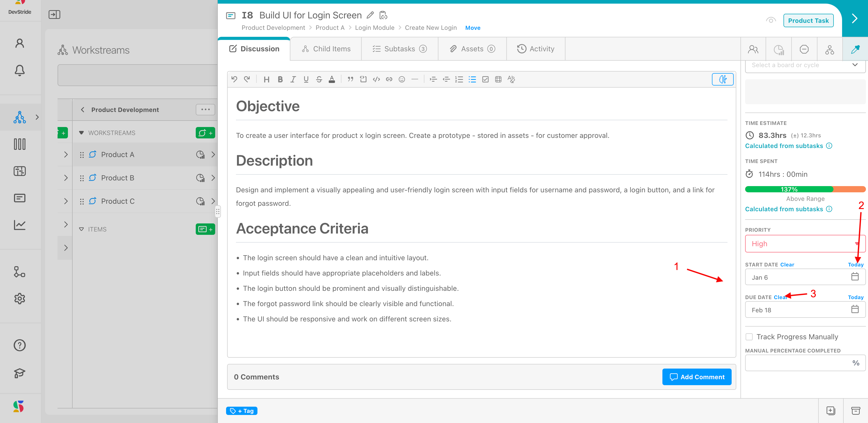
Task: Switch to the Subtasks tab
Action: coord(400,49)
